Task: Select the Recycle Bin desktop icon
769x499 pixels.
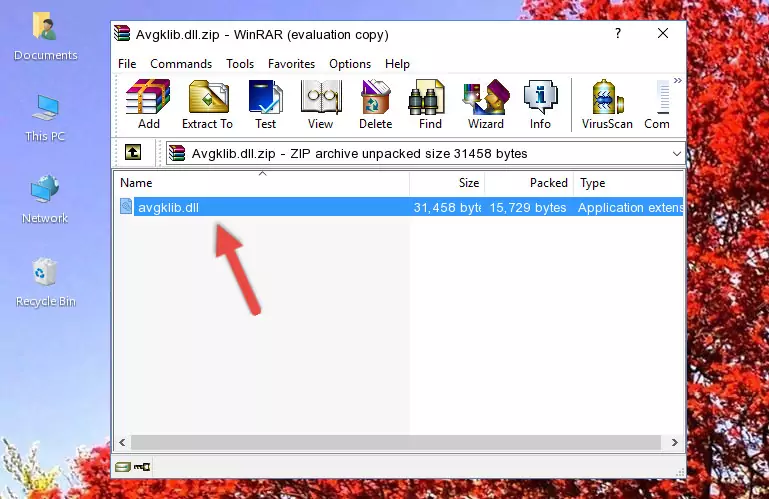Action: pyautogui.click(x=45, y=283)
